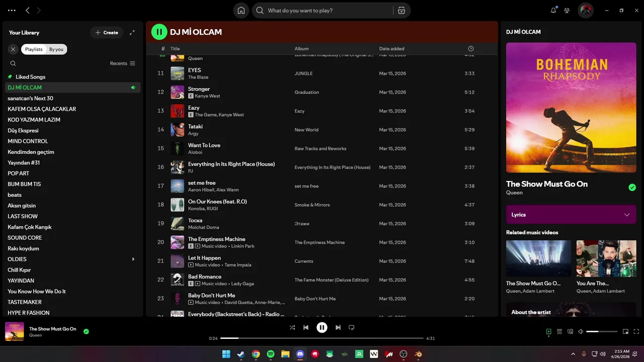Open Discord from the taskbar
Screen dimensions: 644x362
[300, 354]
